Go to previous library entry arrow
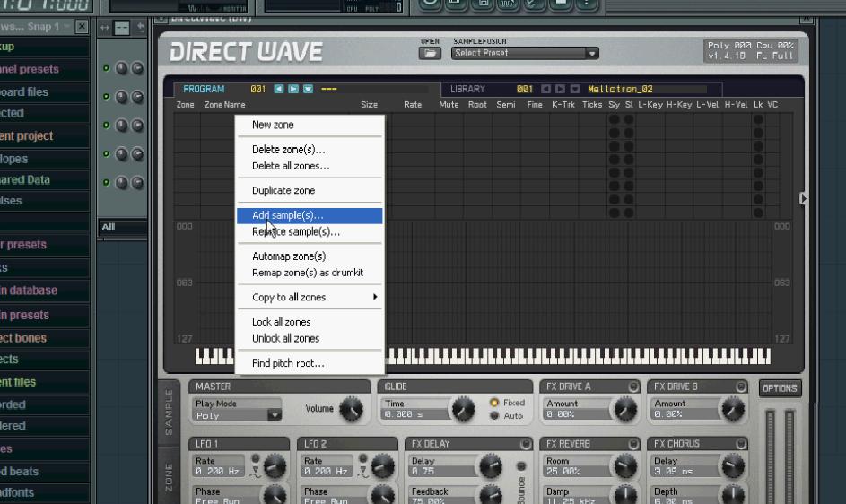Screen dimensions: 846x504 coord(546,89)
